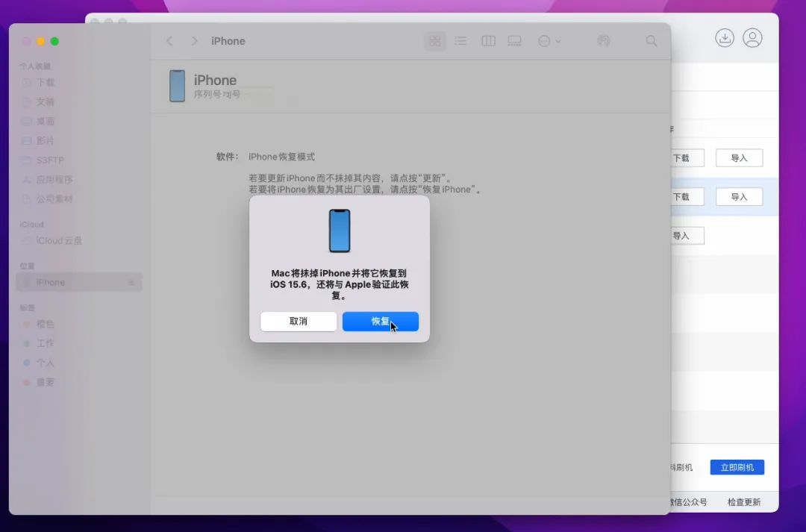
Task: Switch Finder to gallery view
Action: [514, 41]
